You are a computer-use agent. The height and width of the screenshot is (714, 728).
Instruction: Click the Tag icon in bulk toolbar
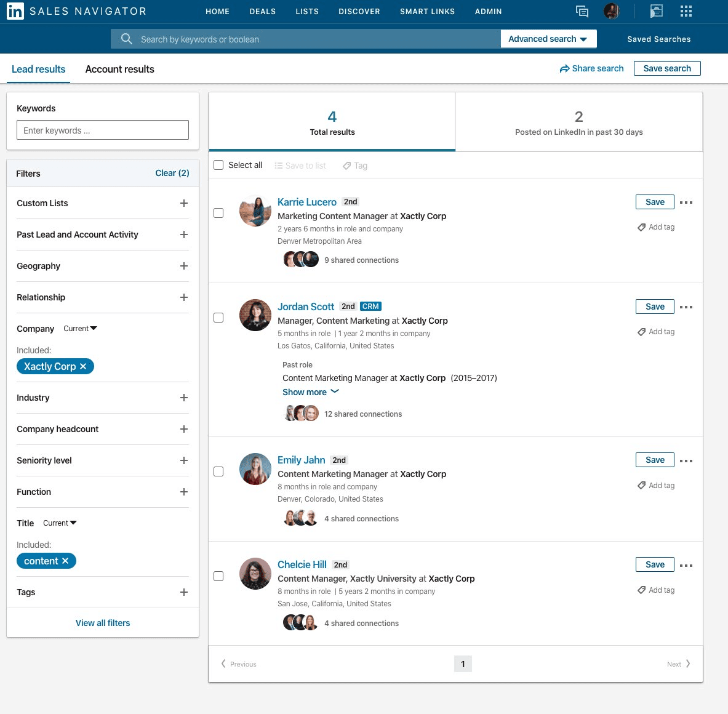354,166
